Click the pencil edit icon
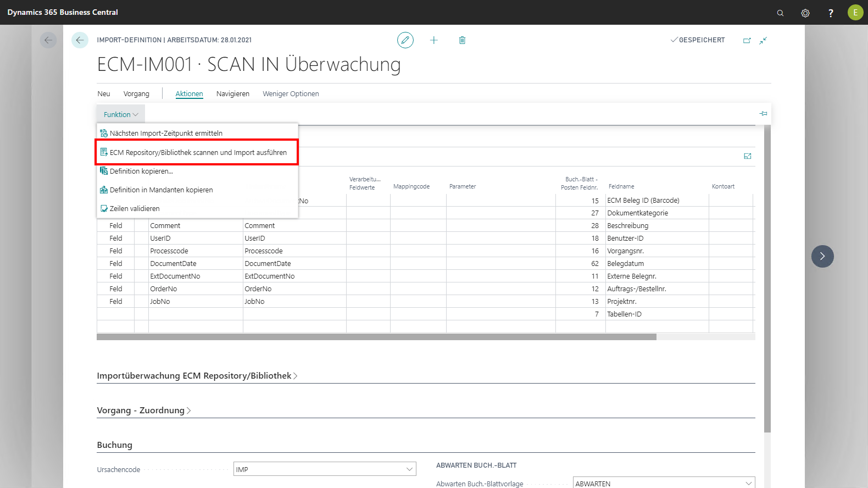This screenshot has height=488, width=868. click(x=405, y=40)
